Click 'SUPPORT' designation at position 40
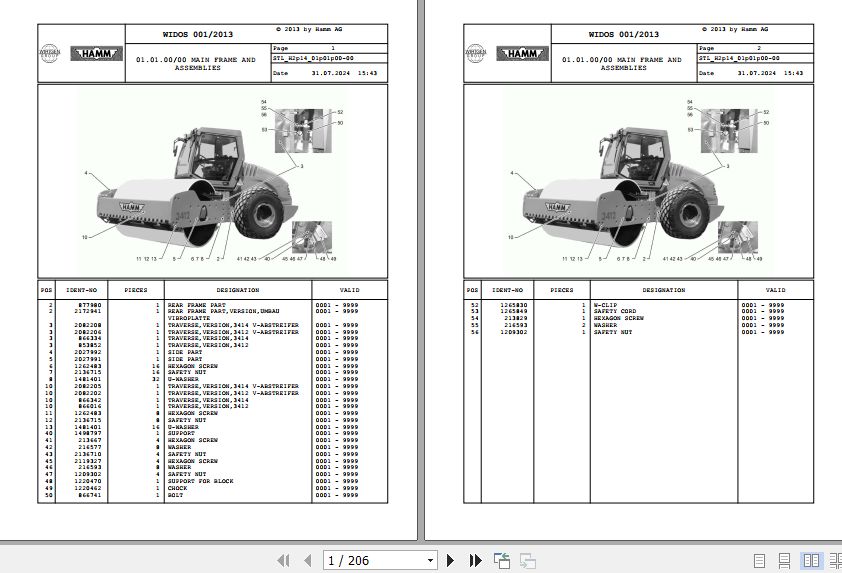Screen dimensions: 842x573 tap(181, 433)
